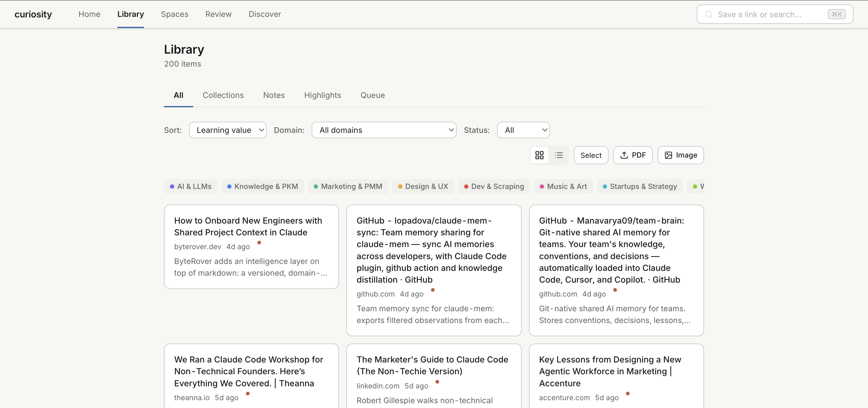Open the Status filter dropdown
Screen dimensions: 868x408
tap(523, 130)
